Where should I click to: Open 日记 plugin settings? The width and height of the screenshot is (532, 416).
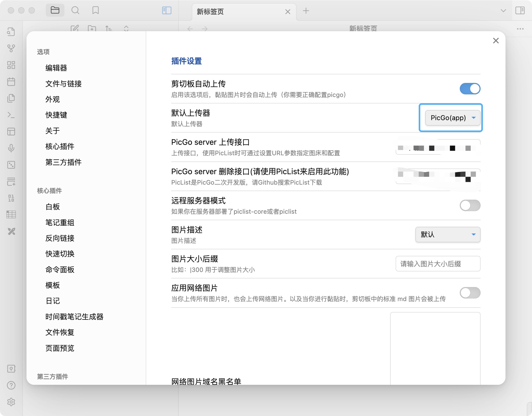pyautogui.click(x=52, y=301)
